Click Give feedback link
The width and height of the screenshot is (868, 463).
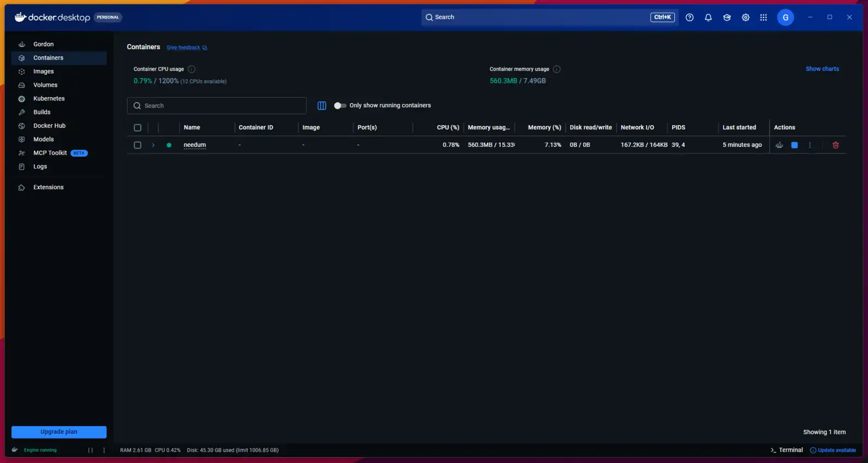point(187,48)
